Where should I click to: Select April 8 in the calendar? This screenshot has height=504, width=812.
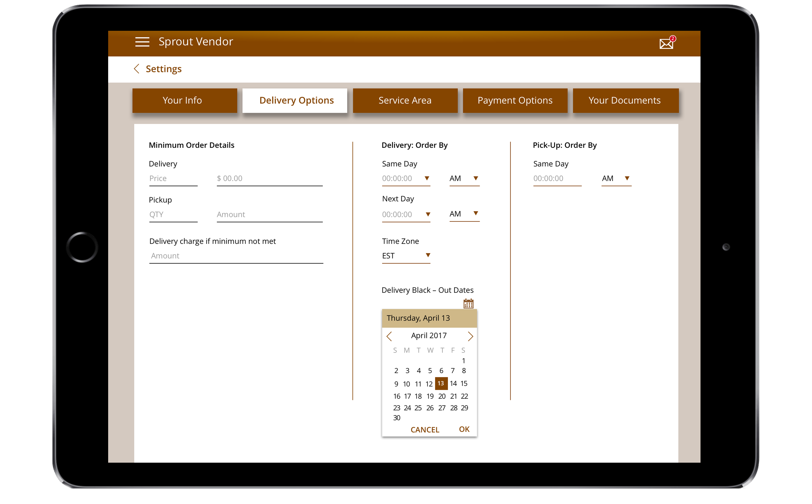pos(463,371)
